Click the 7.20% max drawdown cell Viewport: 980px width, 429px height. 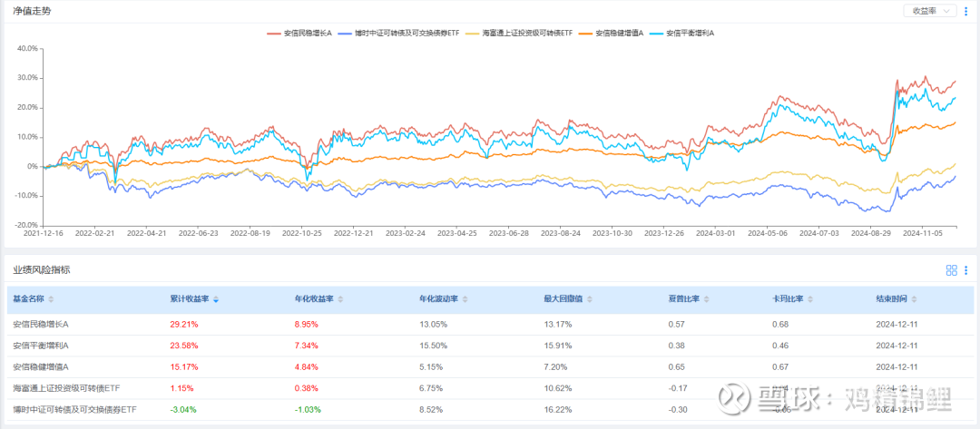555,366
